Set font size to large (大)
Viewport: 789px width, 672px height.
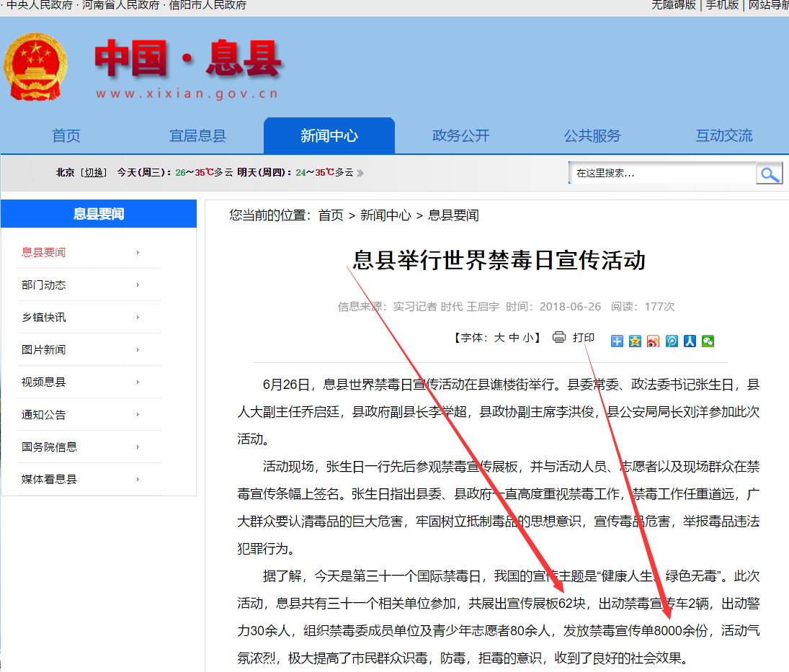point(499,338)
